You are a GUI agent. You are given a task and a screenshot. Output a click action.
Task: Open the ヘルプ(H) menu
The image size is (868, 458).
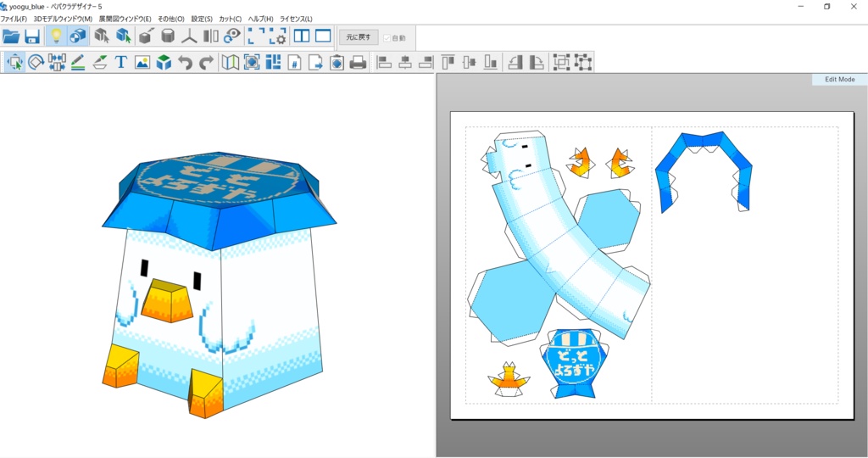point(261,19)
